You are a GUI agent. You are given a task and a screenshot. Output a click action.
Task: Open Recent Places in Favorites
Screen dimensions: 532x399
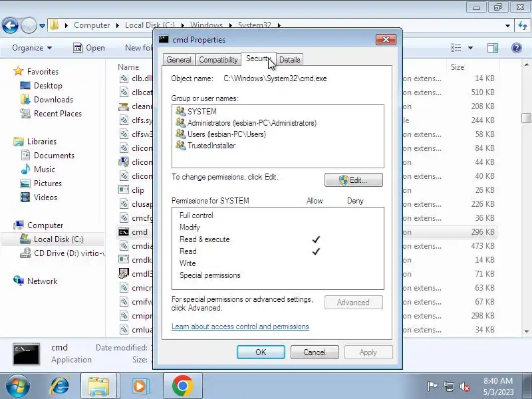click(58, 113)
